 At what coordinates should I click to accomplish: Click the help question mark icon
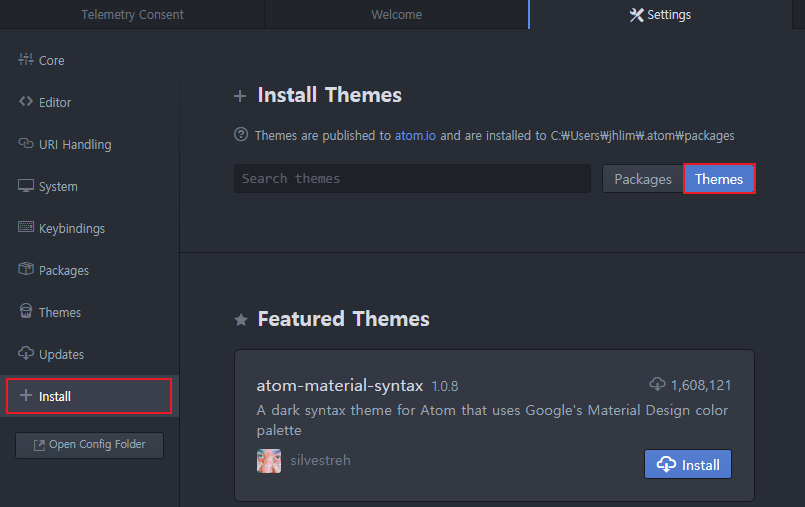241,134
